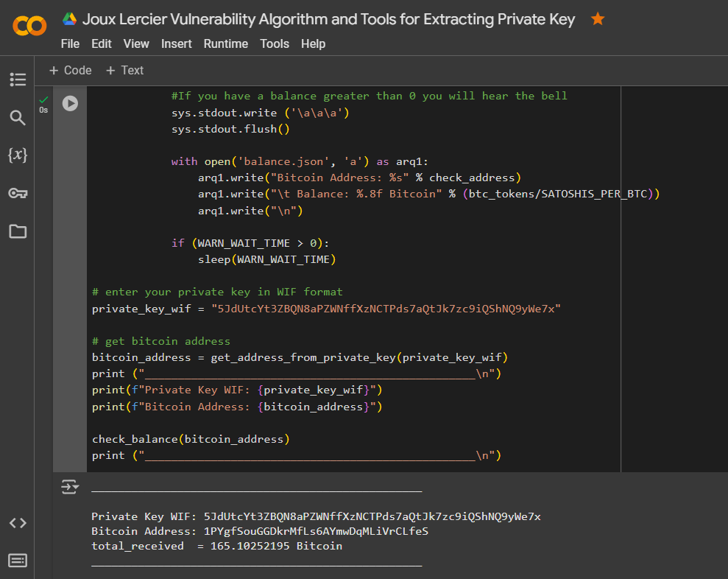The height and width of the screenshot is (579, 728).
Task: Open the View menu
Action: pyautogui.click(x=136, y=43)
